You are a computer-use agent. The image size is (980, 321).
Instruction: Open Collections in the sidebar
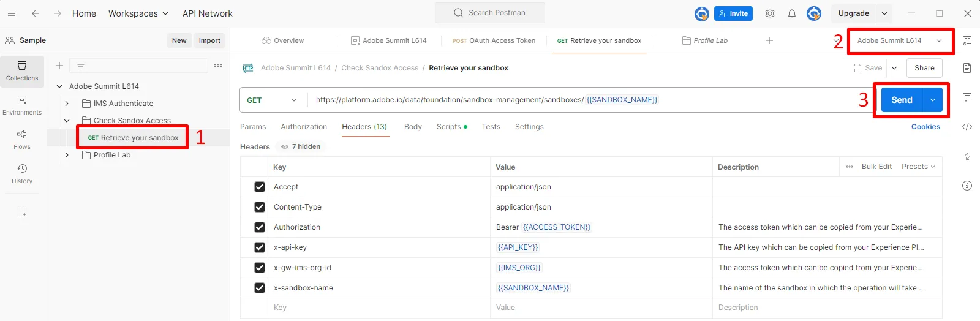coord(22,71)
